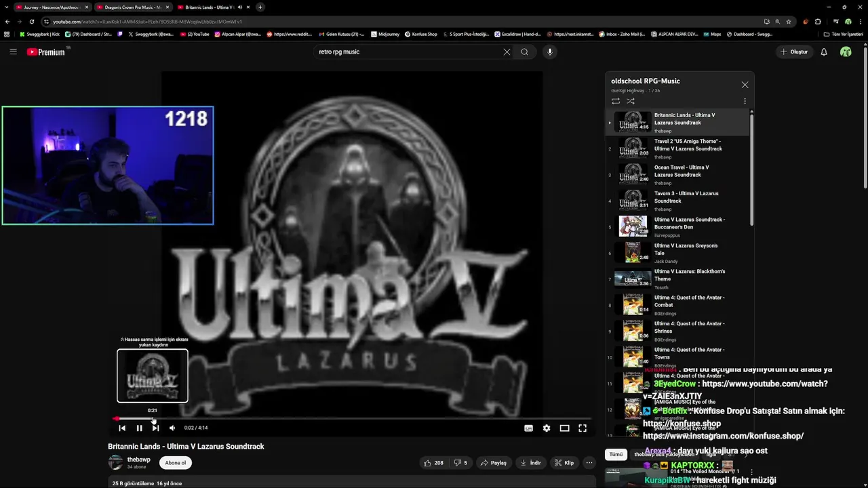Screen dimensions: 868x488
Task: Mute the video volume
Action: pos(172,428)
